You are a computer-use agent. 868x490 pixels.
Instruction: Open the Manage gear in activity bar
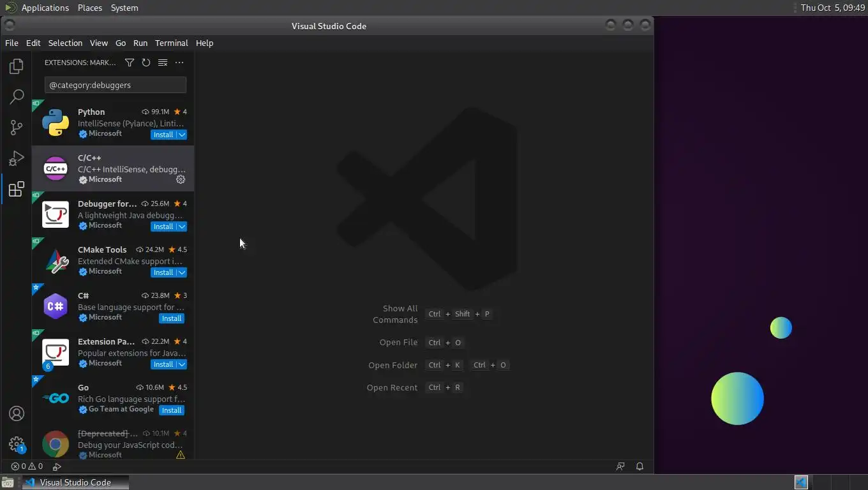pyautogui.click(x=17, y=444)
